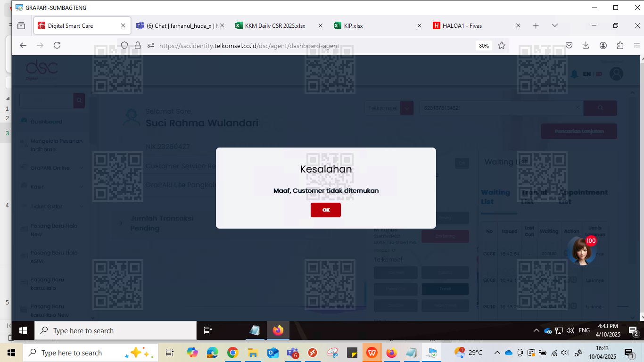The image size is (644, 362).
Task: Click the sidebar search magnifier button
Action: click(x=79, y=100)
